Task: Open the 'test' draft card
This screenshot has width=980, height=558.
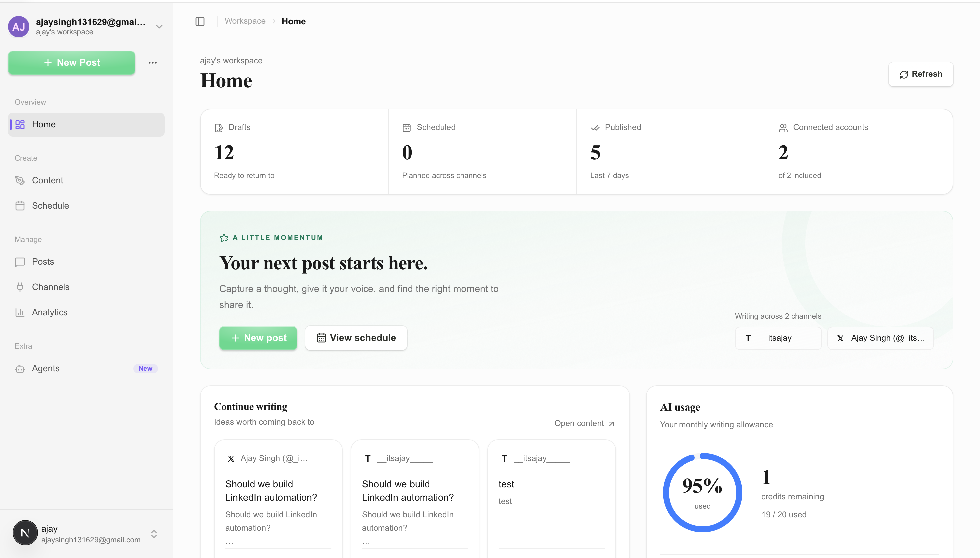Action: tap(551, 498)
